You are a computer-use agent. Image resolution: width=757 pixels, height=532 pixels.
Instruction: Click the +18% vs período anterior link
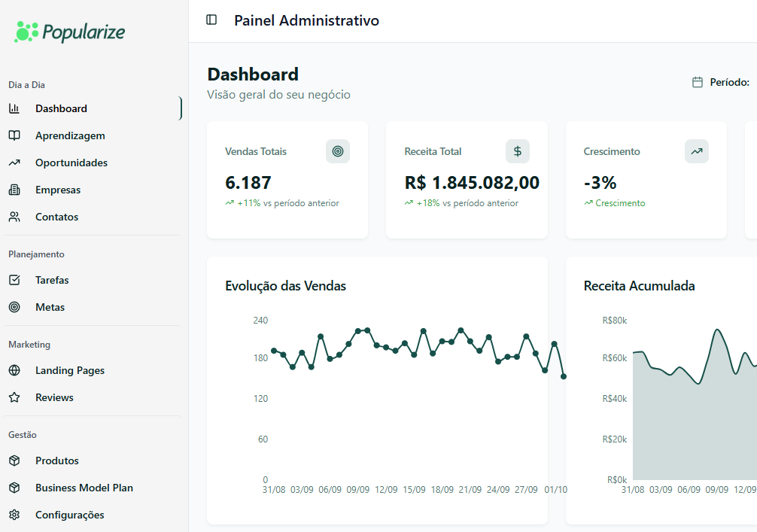460,202
